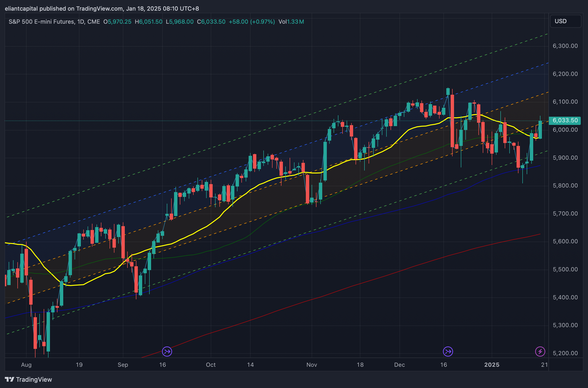The height and width of the screenshot is (388, 588).
Task: Click the 6,300.00 price scale label
Action: click(x=565, y=46)
